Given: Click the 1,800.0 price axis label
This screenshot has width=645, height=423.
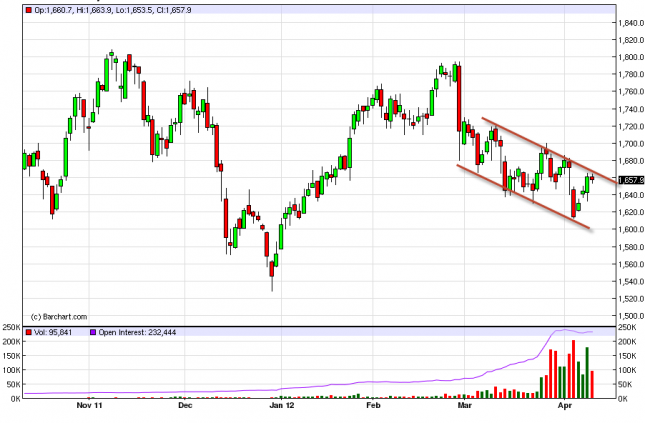Looking at the screenshot, I should pyautogui.click(x=631, y=57).
